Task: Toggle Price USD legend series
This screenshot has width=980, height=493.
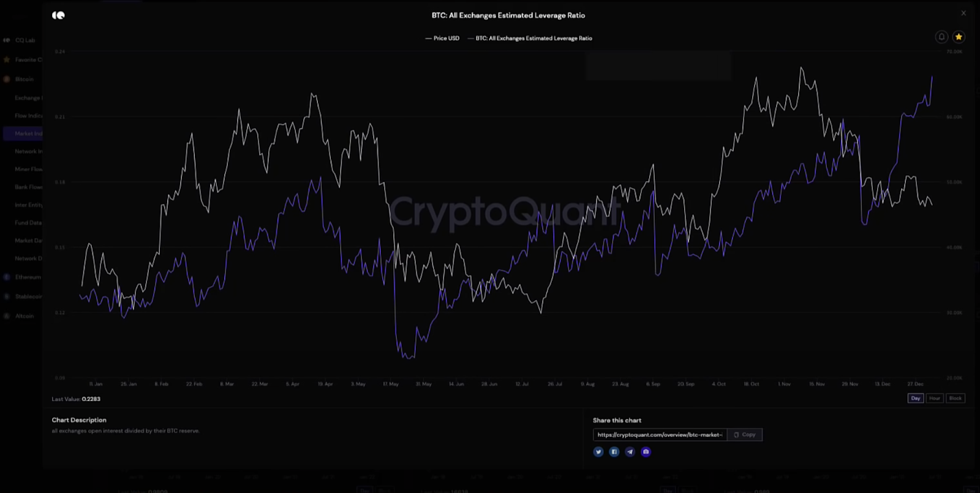Action: tap(442, 38)
